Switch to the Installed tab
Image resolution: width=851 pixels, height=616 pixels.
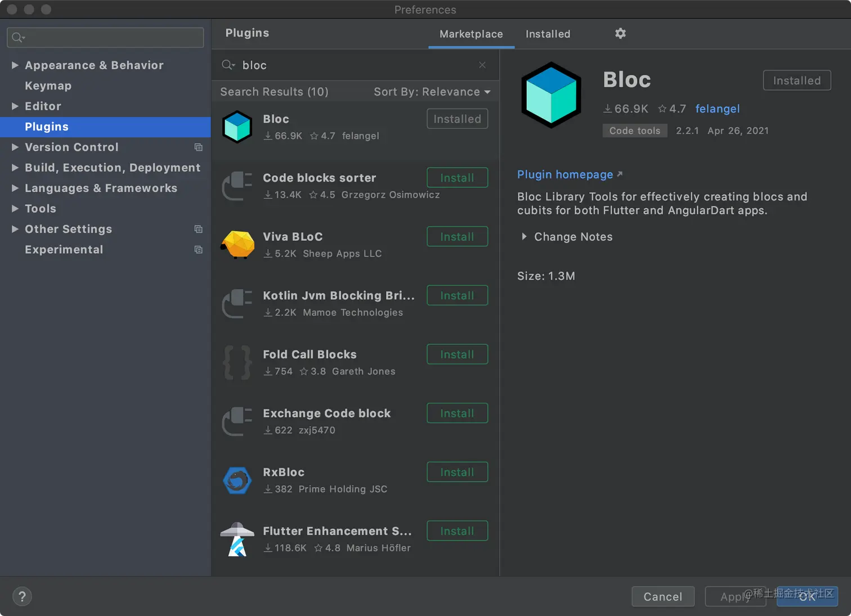548,34
